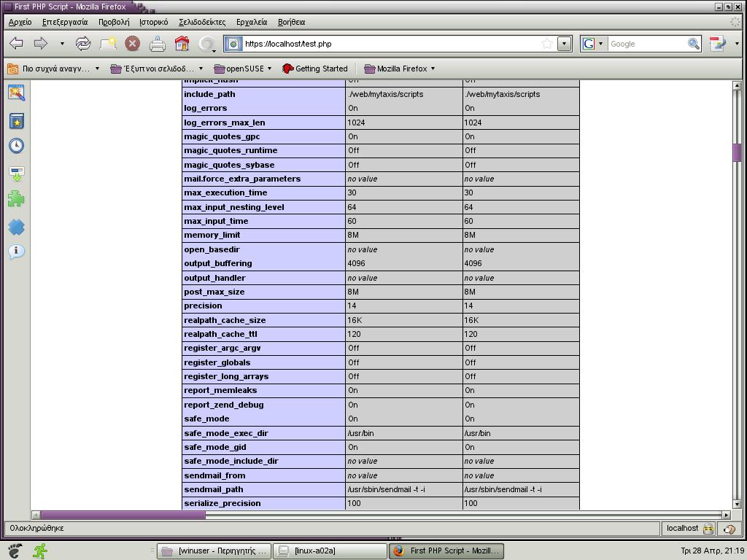
Task: Click the include_path directive name
Action: click(209, 94)
